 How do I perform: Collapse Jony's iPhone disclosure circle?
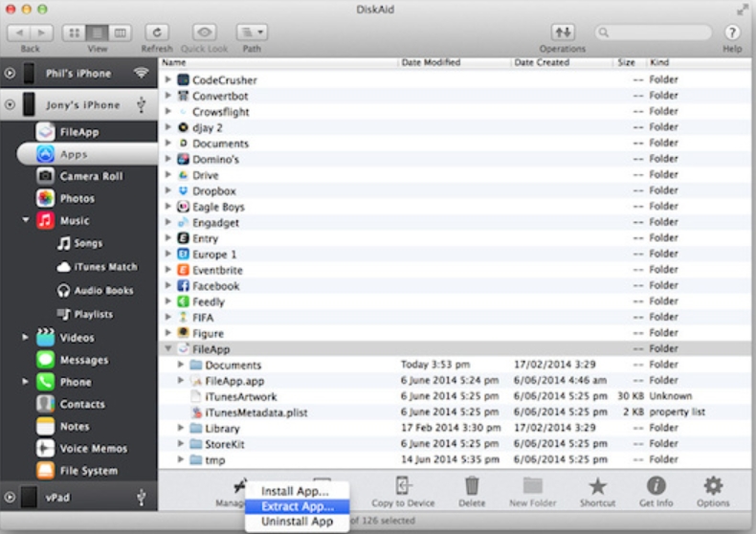[10, 104]
